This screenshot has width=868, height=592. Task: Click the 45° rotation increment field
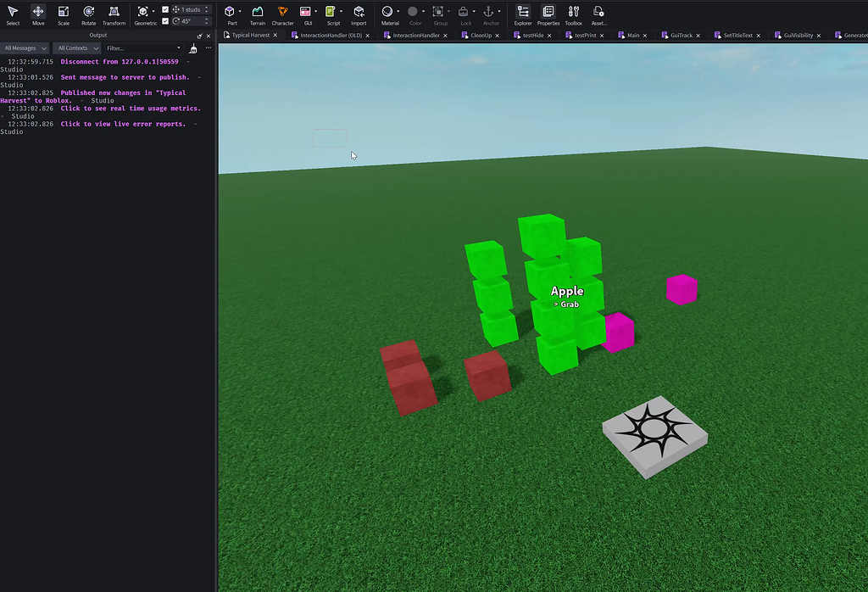click(192, 21)
